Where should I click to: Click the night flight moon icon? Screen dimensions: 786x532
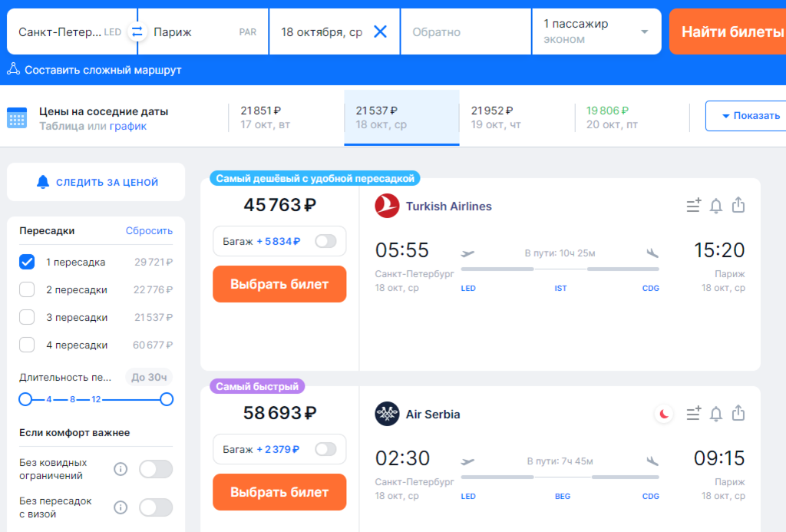tap(664, 415)
